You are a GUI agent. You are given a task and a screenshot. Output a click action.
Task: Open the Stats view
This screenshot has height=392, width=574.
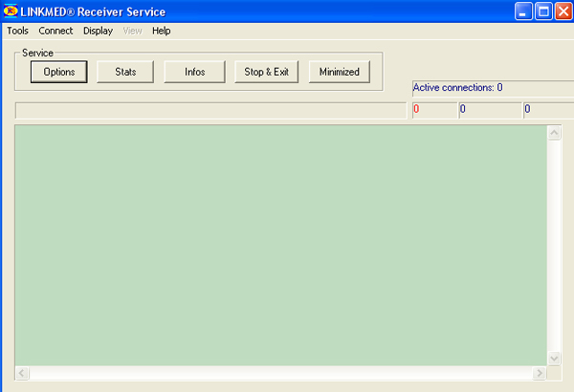[125, 72]
